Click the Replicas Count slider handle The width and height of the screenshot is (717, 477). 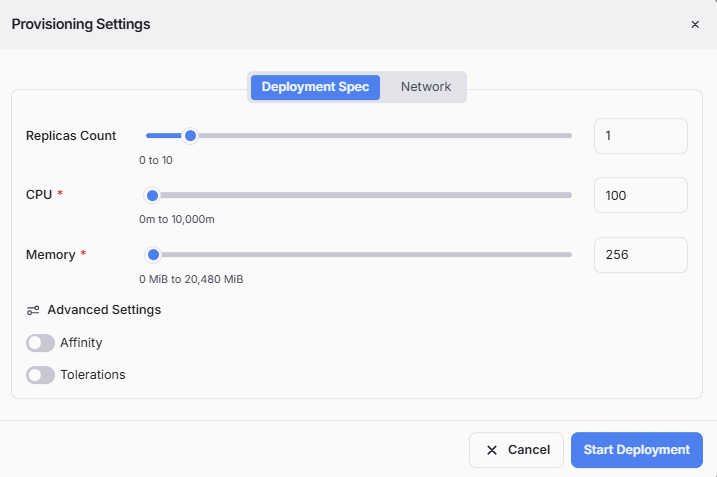pos(190,136)
